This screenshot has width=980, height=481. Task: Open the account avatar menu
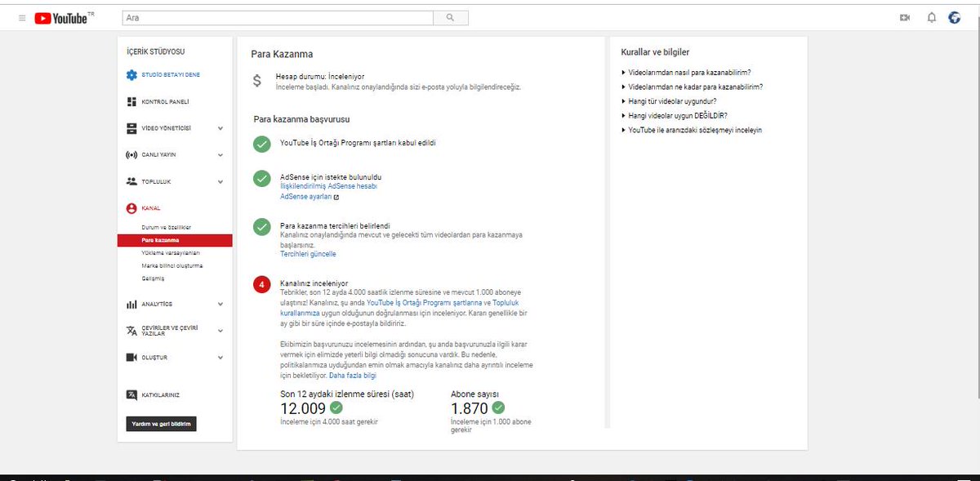955,17
